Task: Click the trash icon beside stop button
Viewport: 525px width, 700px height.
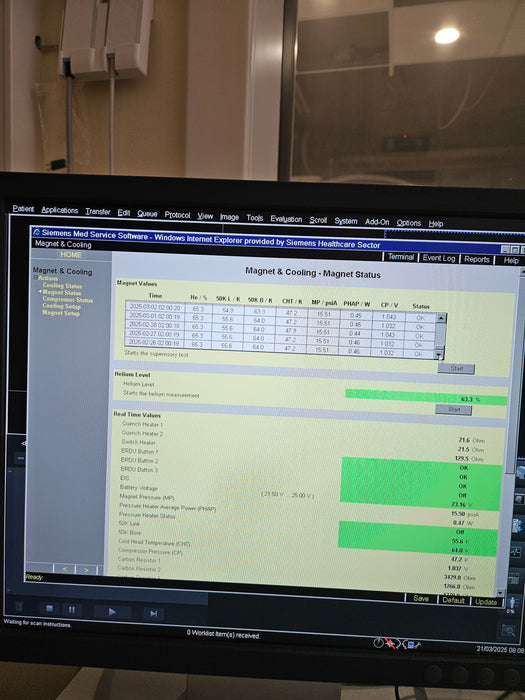Action: click(x=19, y=606)
